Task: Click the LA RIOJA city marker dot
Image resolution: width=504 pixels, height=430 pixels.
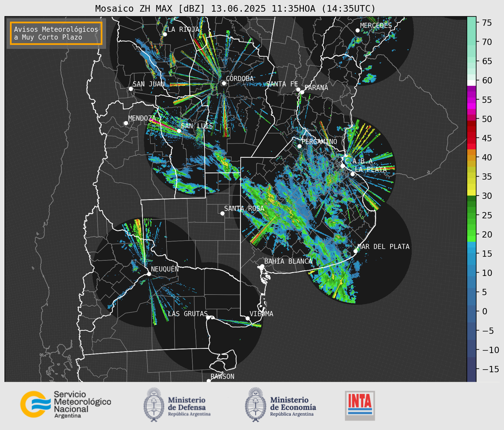Action: point(165,34)
